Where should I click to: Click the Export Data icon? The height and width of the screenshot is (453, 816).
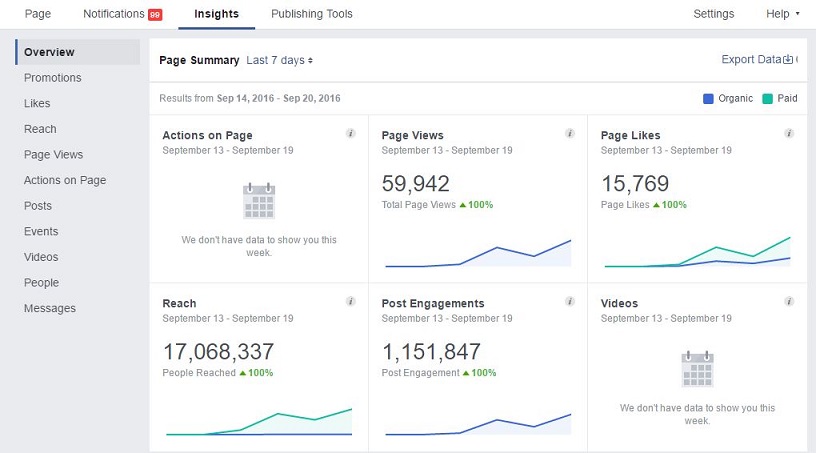point(788,60)
